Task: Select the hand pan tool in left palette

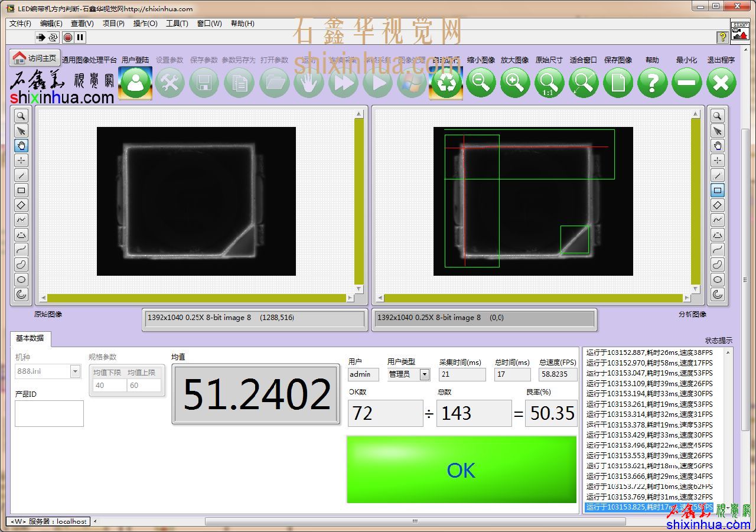Action: point(21,146)
